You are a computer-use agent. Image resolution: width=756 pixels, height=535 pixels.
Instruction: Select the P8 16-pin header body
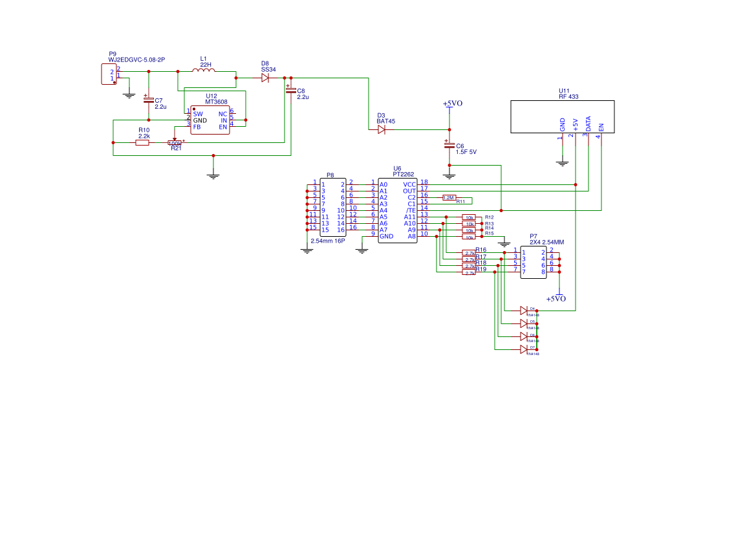pyautogui.click(x=333, y=207)
